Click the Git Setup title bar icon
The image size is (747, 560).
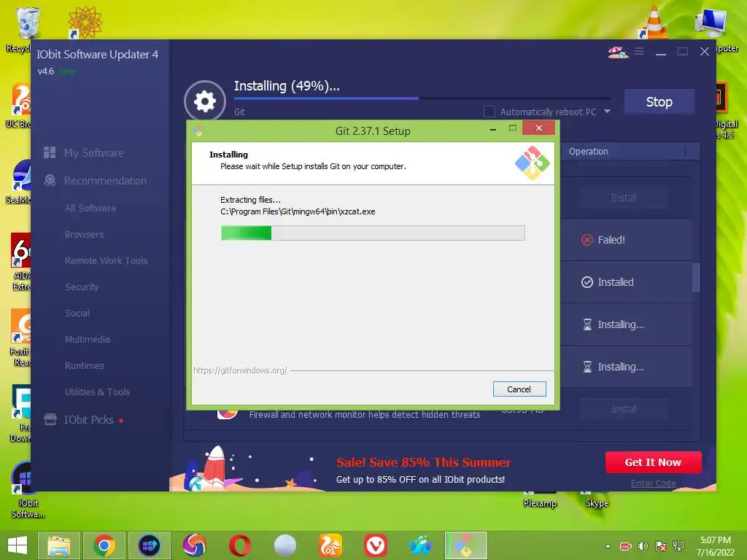(198, 131)
